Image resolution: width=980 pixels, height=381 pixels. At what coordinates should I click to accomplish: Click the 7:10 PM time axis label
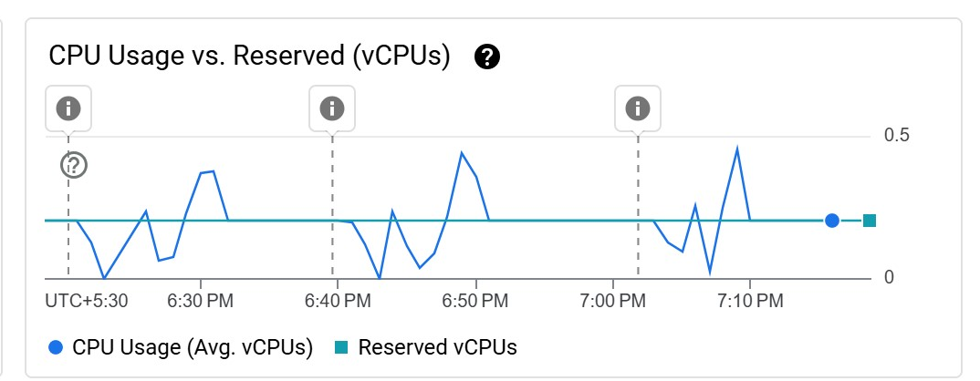750,301
